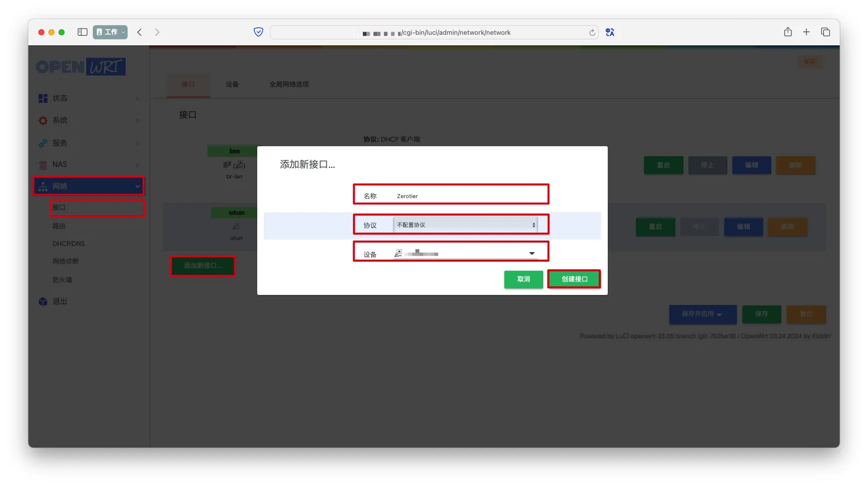Show the tab overview icon
Viewport: 868px width, 485px height.
pyautogui.click(x=826, y=32)
